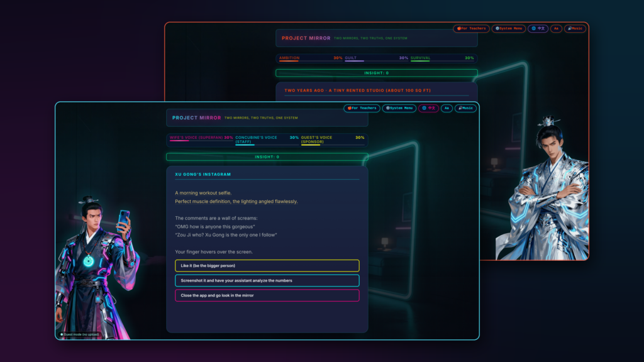Choose "Like it (be the bigger person)"
The image size is (644, 362).
click(x=267, y=266)
